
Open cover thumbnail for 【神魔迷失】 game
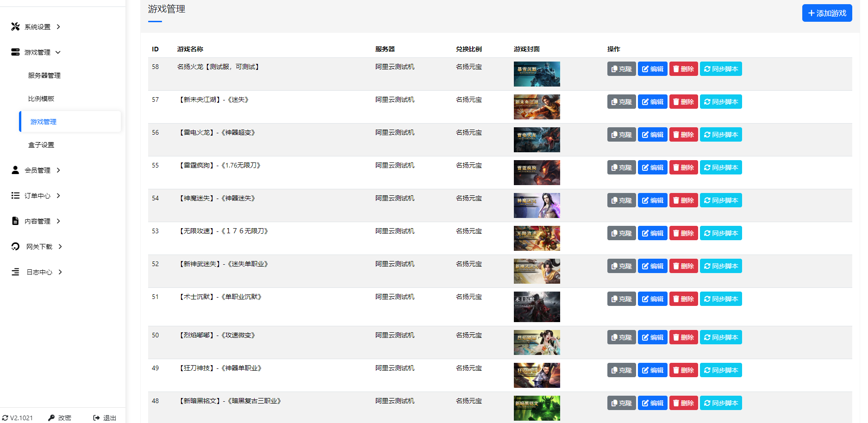[x=537, y=205]
